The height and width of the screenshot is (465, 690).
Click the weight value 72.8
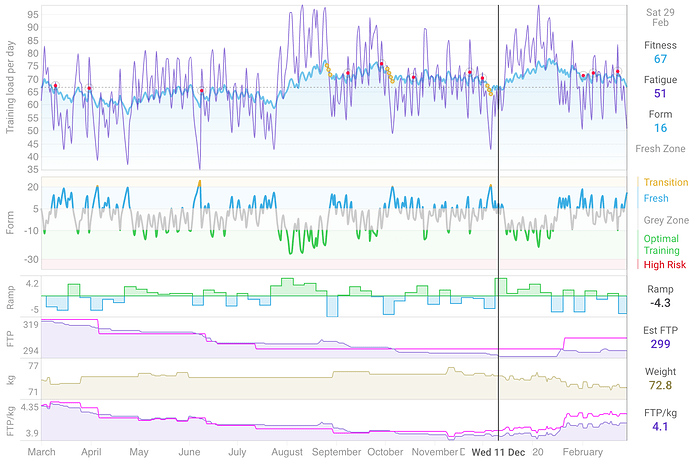(660, 385)
